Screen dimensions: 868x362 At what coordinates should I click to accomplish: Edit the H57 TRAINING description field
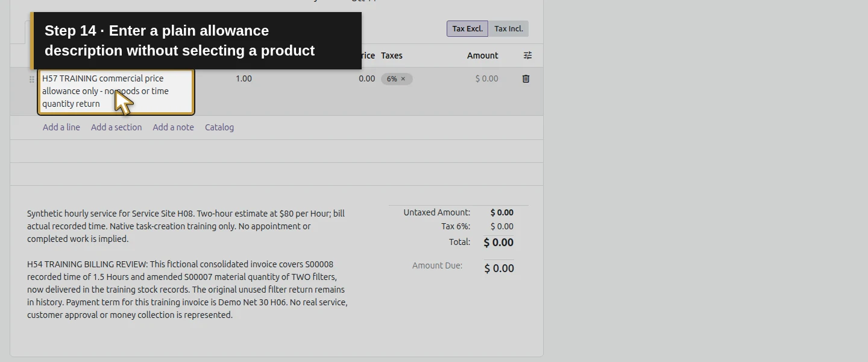point(116,91)
